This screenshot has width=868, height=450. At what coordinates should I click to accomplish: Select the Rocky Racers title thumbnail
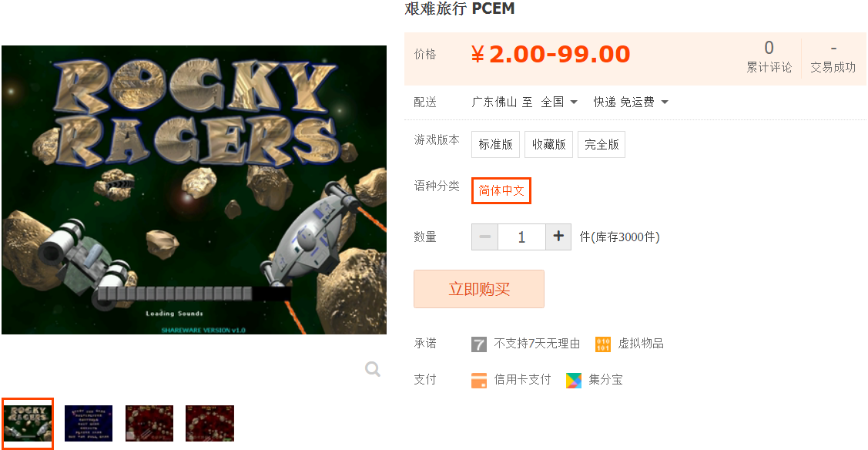(28, 424)
